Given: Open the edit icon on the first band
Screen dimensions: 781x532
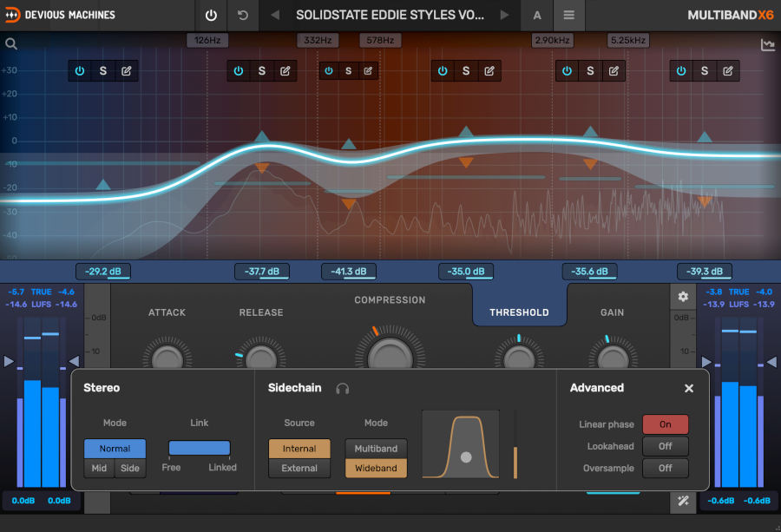Looking at the screenshot, I should pyautogui.click(x=125, y=70).
